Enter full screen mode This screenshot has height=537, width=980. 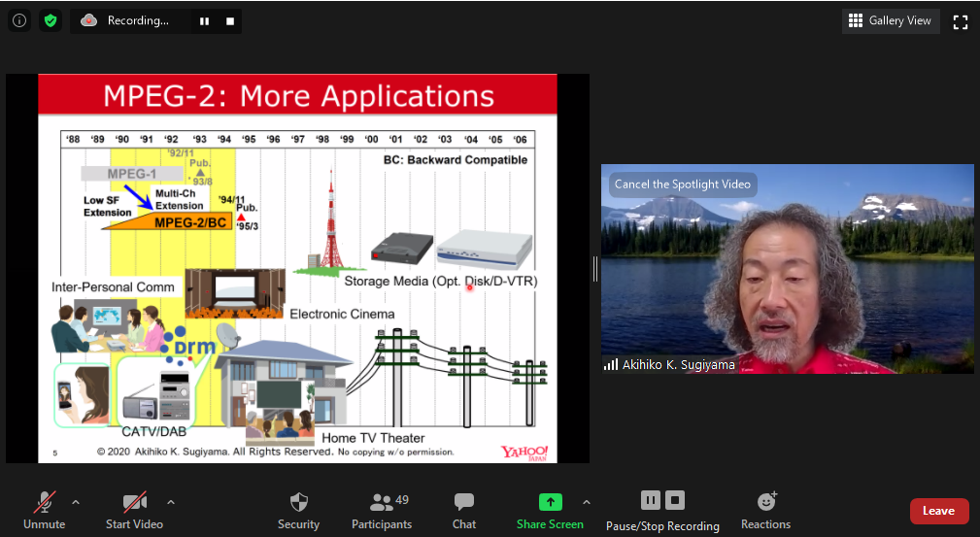[960, 22]
